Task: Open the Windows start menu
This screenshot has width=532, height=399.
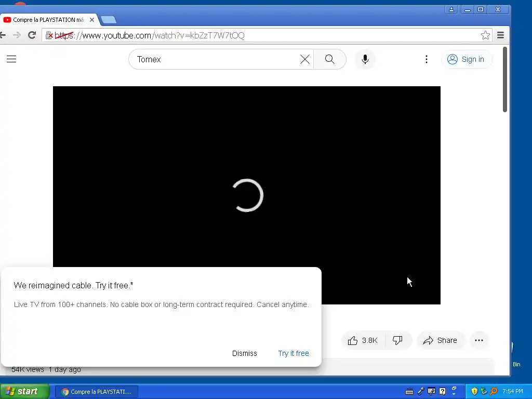Action: tap(24, 392)
